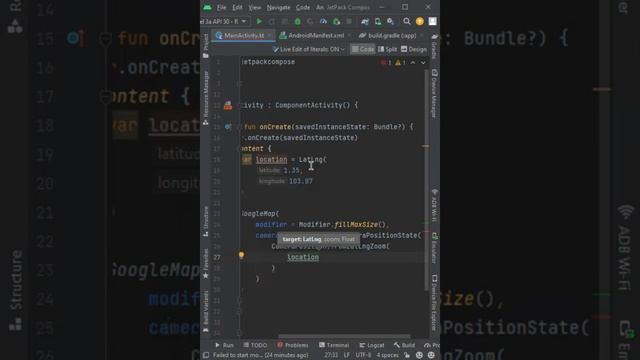Click the yellow warning count indicator
The image size is (640, 360).
400,62
